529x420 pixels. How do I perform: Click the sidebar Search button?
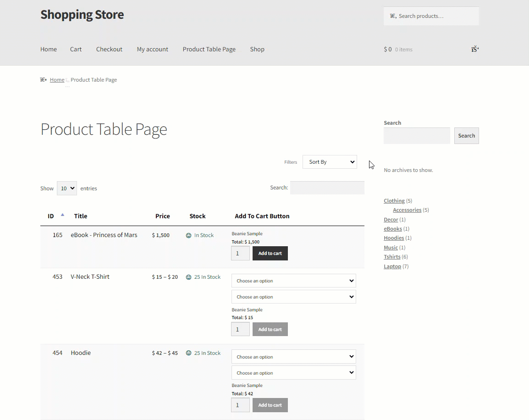tap(466, 136)
